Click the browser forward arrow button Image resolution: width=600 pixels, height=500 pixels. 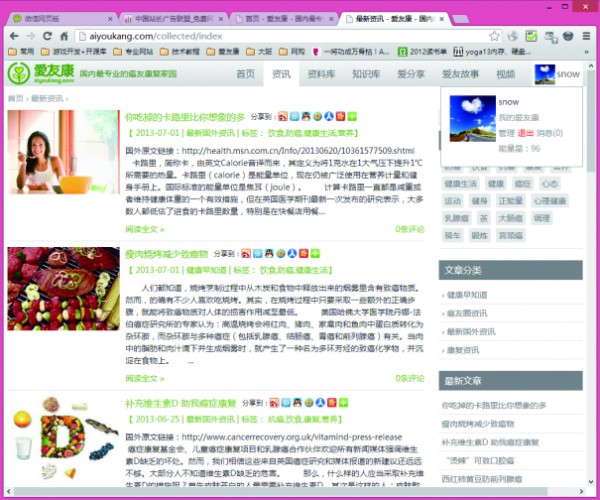[33, 34]
